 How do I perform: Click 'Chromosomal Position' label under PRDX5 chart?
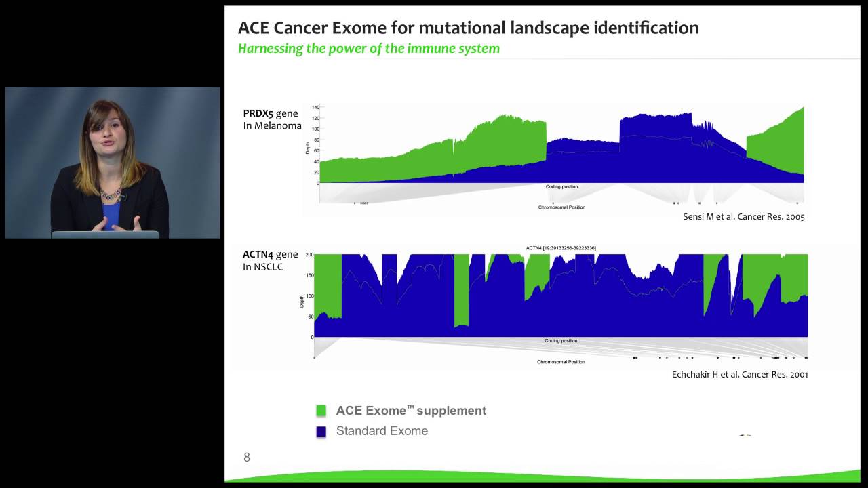pyautogui.click(x=561, y=207)
